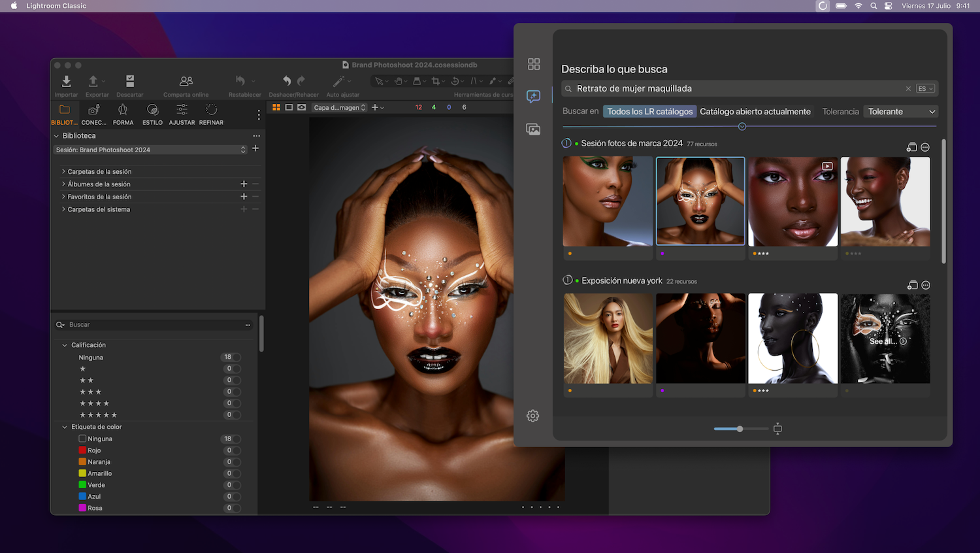
Task: Open the ESTILO tool tab
Action: 152,114
